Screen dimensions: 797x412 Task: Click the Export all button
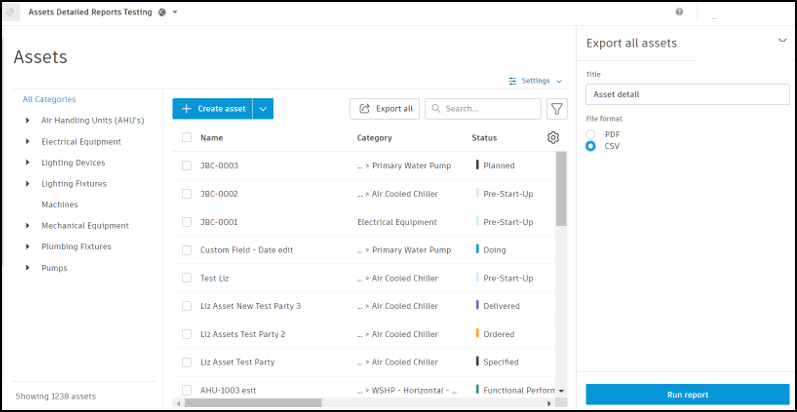point(384,108)
